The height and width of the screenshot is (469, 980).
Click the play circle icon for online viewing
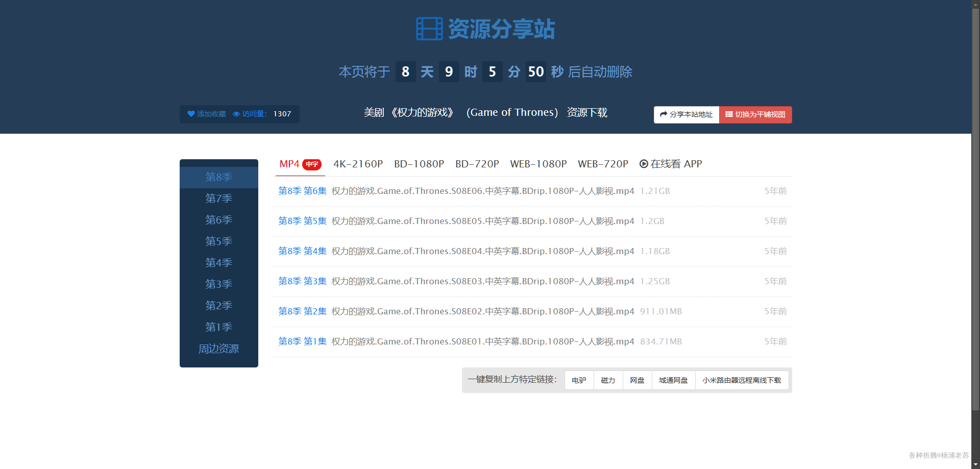pyautogui.click(x=644, y=164)
